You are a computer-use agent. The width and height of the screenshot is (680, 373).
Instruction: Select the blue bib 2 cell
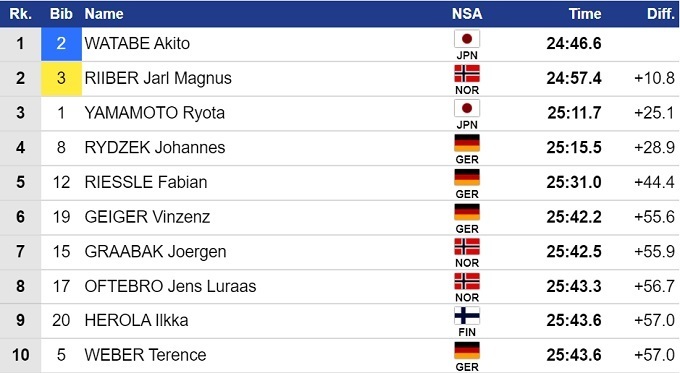tap(61, 44)
